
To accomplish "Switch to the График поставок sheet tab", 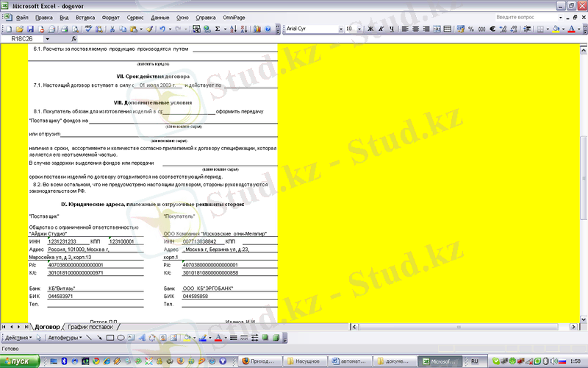I will pos(90,326).
